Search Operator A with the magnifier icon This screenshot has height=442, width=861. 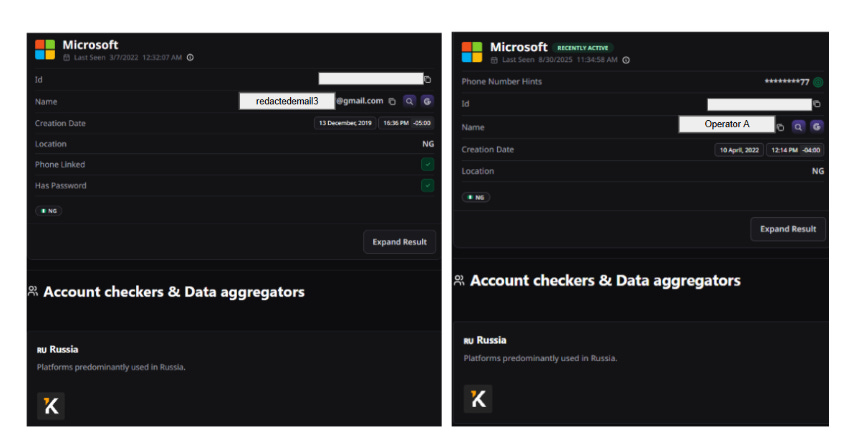pyautogui.click(x=798, y=127)
